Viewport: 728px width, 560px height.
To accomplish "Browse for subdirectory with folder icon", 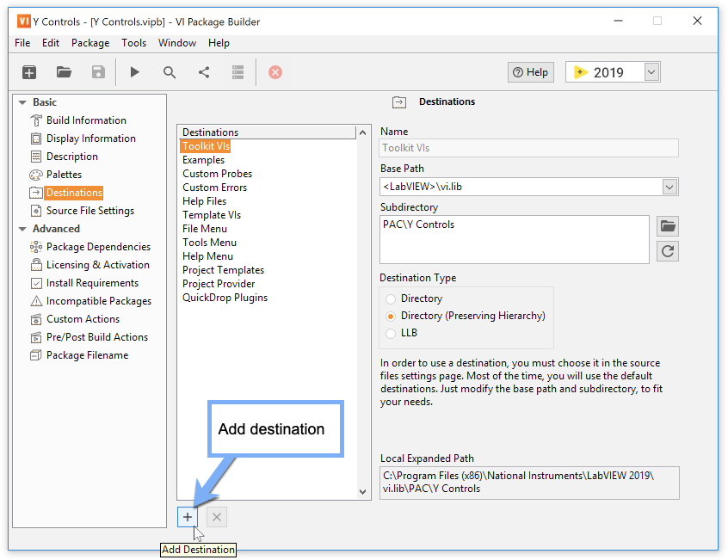I will click(668, 226).
